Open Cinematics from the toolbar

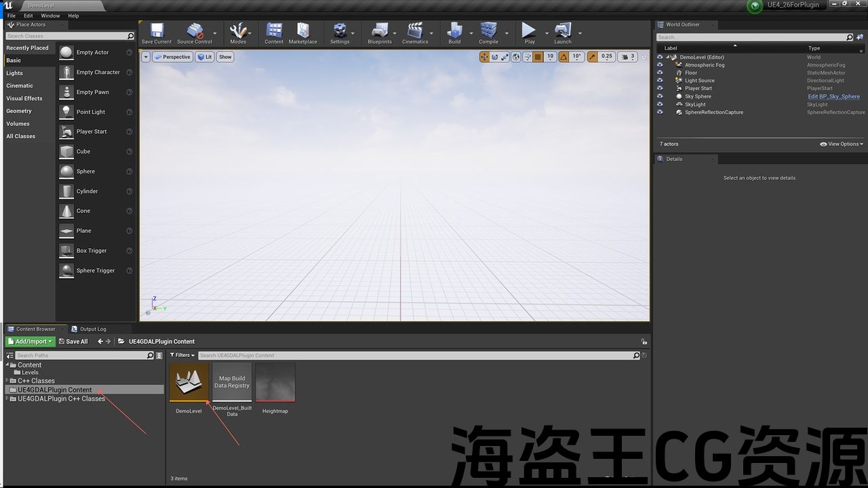(x=415, y=32)
